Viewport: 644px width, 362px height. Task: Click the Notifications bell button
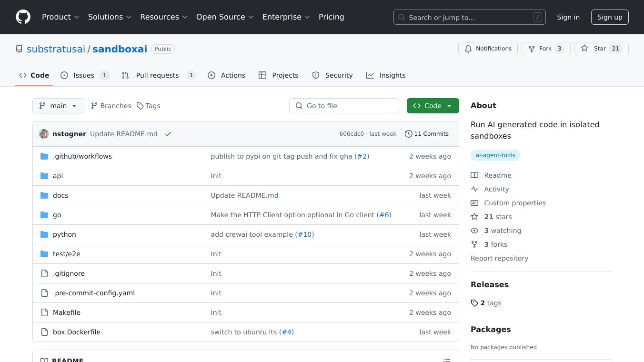point(488,49)
